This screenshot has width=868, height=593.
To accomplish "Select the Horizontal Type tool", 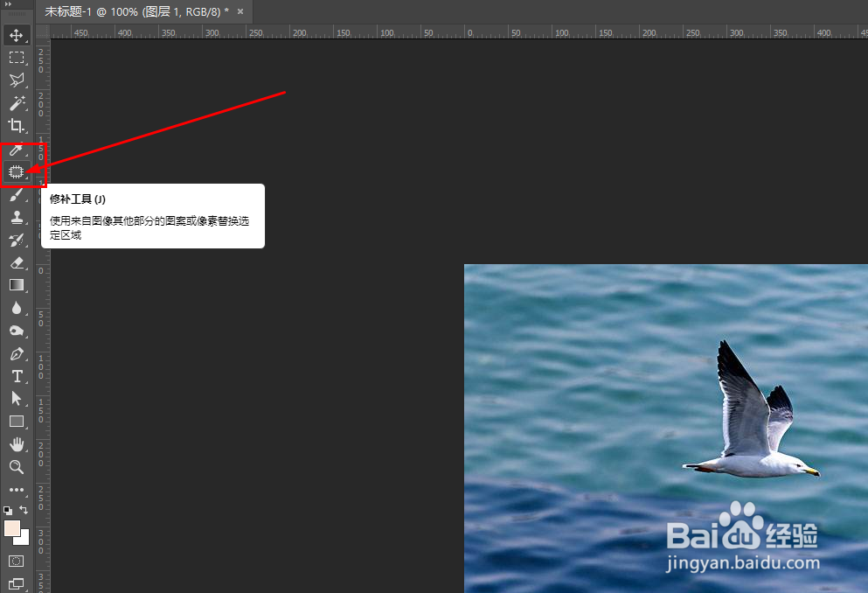I will (x=17, y=376).
